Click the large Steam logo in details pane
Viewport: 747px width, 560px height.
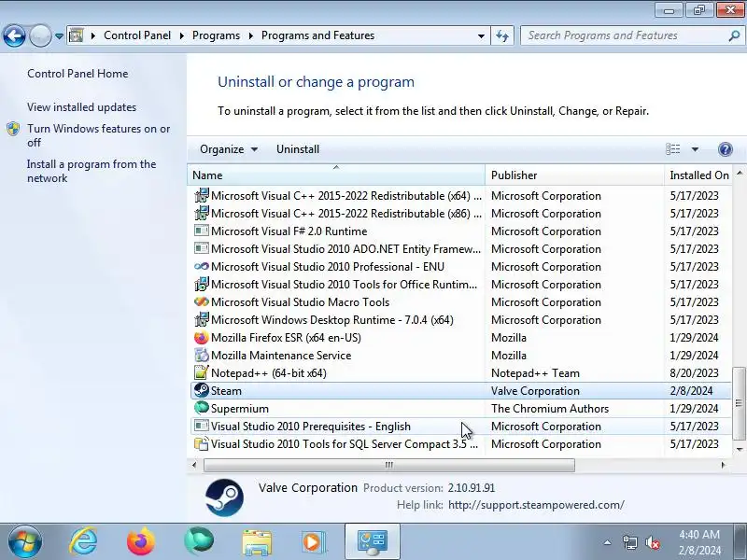pyautogui.click(x=224, y=497)
